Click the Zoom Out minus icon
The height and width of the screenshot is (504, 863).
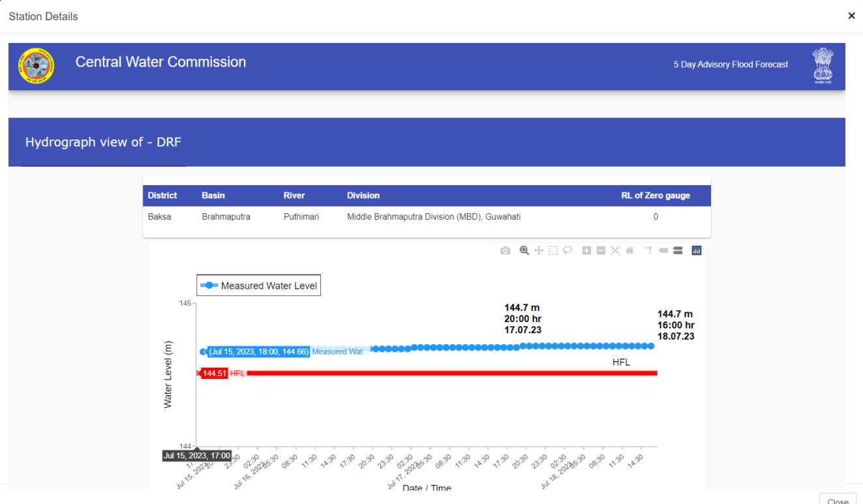point(601,250)
